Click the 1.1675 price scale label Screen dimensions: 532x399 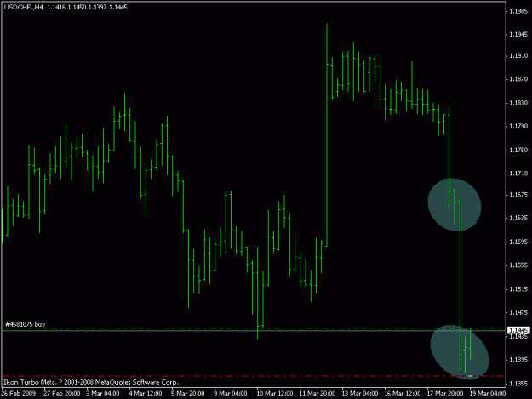pos(518,195)
